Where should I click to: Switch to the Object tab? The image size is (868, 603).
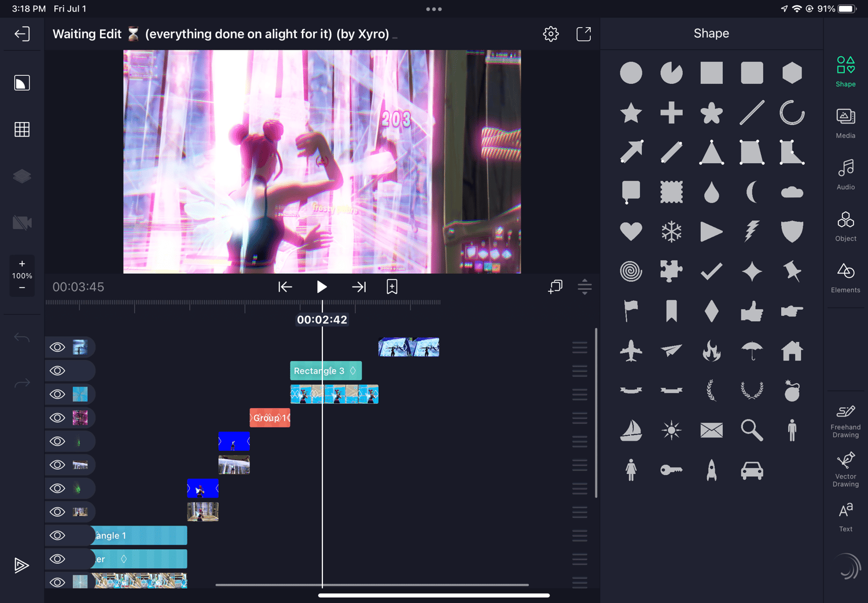(x=845, y=226)
